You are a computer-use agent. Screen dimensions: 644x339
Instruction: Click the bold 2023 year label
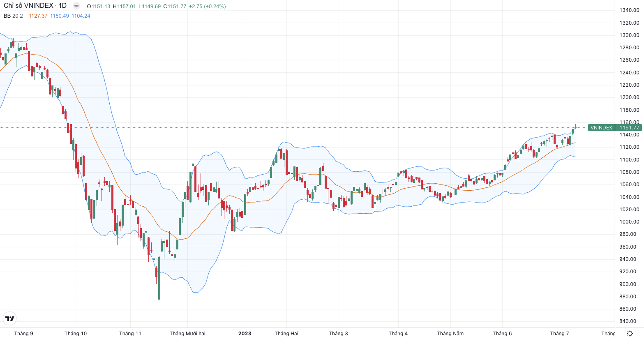tap(245, 333)
